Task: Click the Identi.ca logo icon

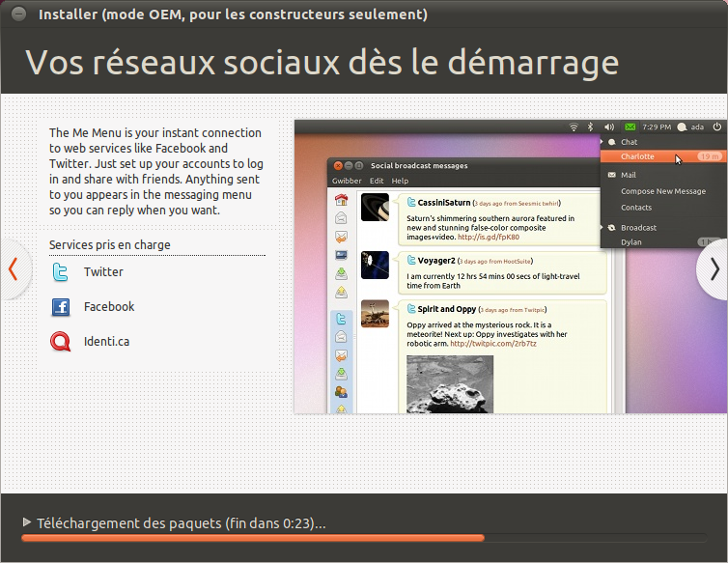Action: pyautogui.click(x=61, y=342)
